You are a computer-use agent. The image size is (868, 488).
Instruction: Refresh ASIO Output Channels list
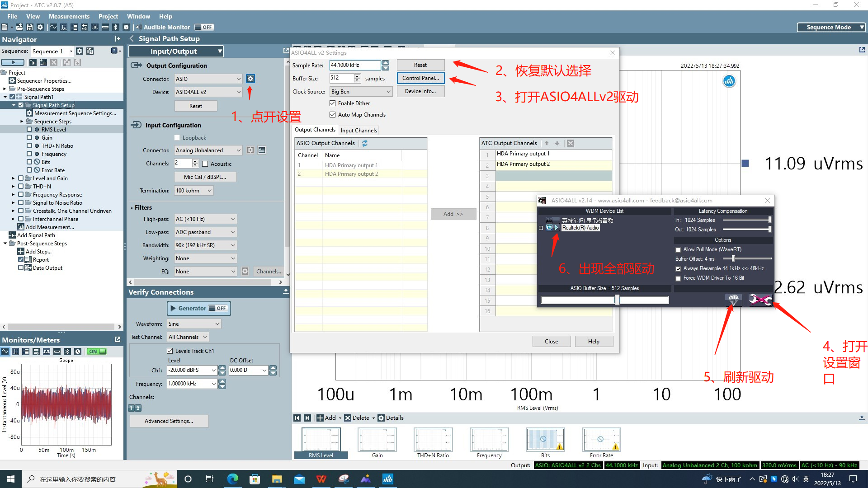(x=364, y=143)
